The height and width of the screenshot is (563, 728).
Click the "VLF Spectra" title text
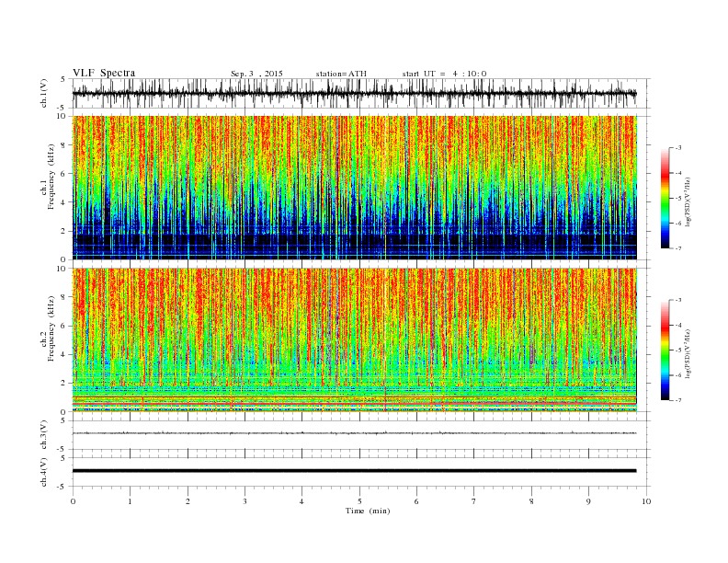[104, 73]
